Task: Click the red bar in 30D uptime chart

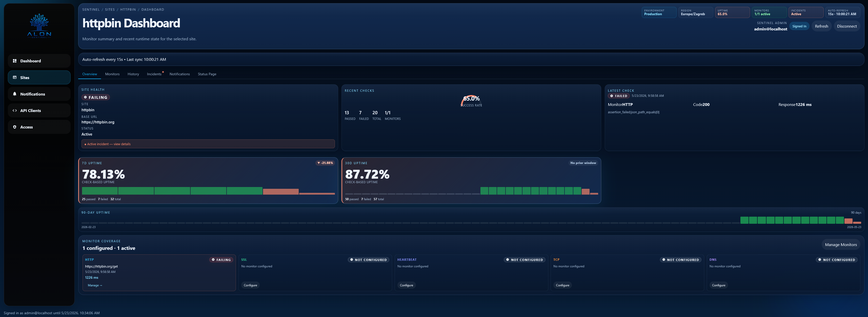Action: click(585, 192)
